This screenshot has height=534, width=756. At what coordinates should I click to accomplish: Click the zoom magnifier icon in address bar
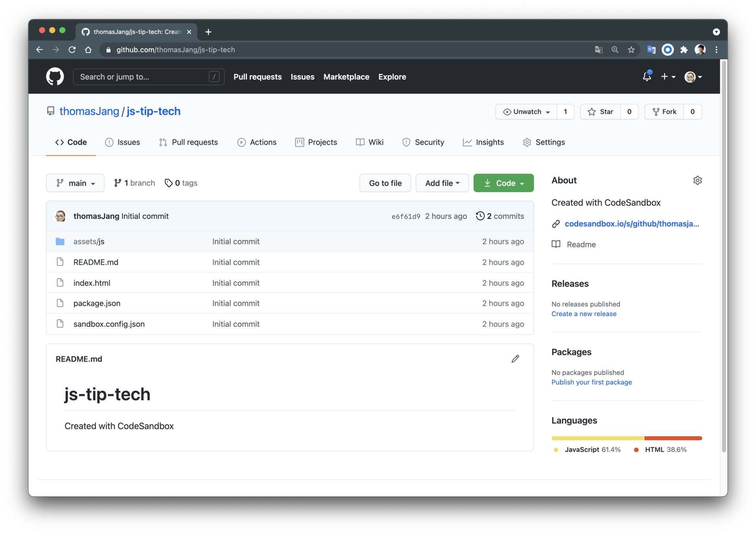click(x=615, y=49)
